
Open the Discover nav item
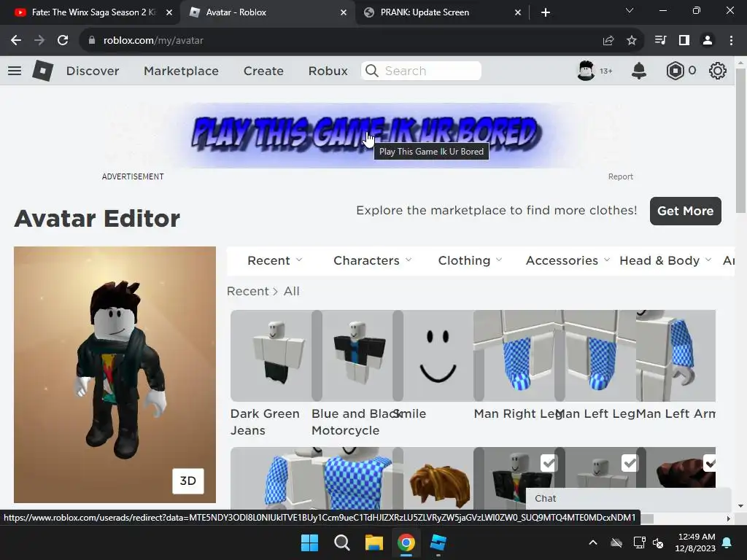tap(93, 71)
